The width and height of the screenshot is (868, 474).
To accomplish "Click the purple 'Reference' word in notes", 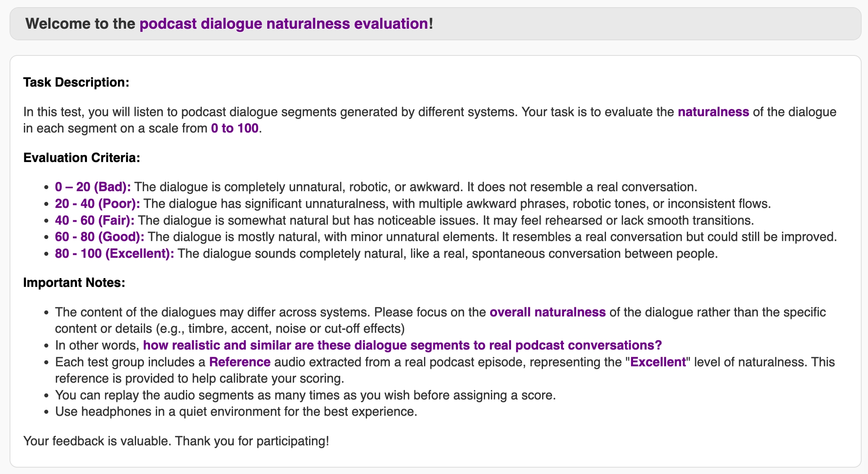I will pos(240,362).
